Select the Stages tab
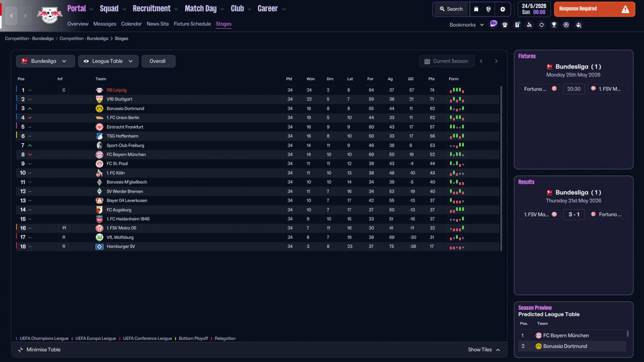Screen dimensions: 644x362 click(x=223, y=24)
